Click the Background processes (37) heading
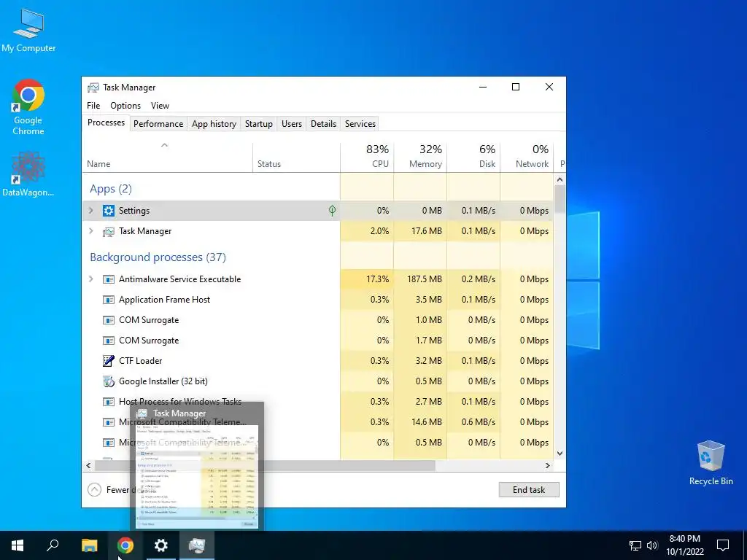Viewport: 747px width, 560px height. [x=158, y=257]
